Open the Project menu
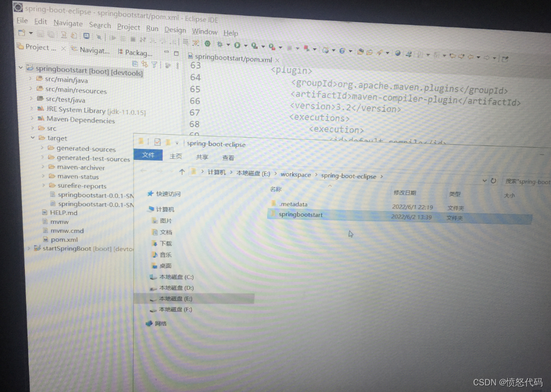This screenshot has height=392, width=551. click(x=129, y=27)
